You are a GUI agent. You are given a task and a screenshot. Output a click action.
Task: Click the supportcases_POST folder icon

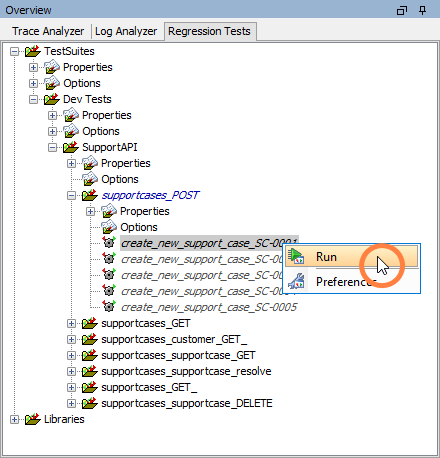click(x=90, y=195)
